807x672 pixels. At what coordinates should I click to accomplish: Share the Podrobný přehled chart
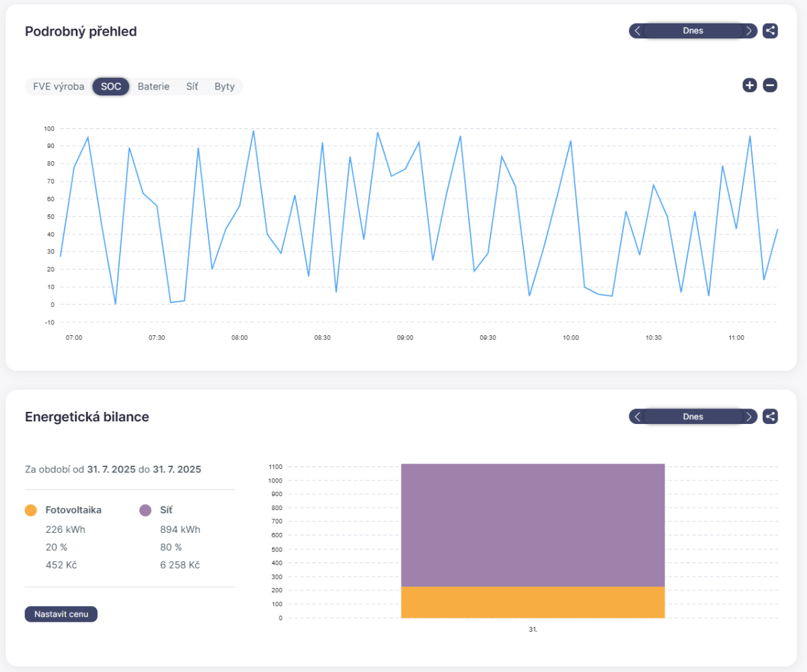pos(770,31)
